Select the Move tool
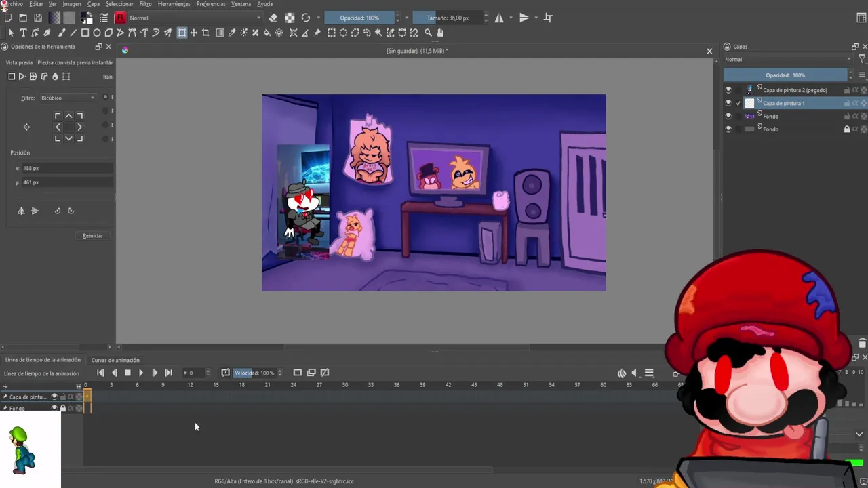Image resolution: width=868 pixels, height=488 pixels. click(194, 33)
